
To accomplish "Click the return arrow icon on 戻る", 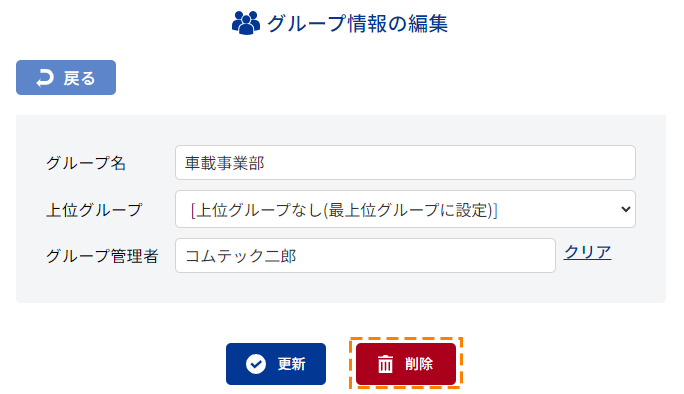I will coord(45,78).
